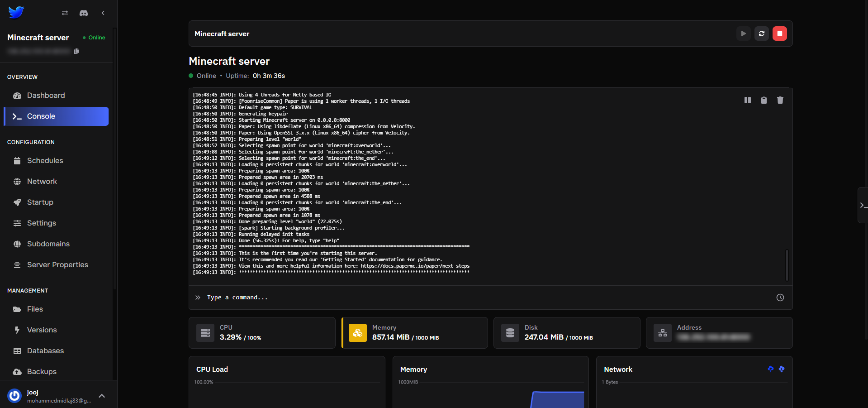Image resolution: width=868 pixels, height=408 pixels.
Task: Open Settings in the sidebar
Action: 56,223
